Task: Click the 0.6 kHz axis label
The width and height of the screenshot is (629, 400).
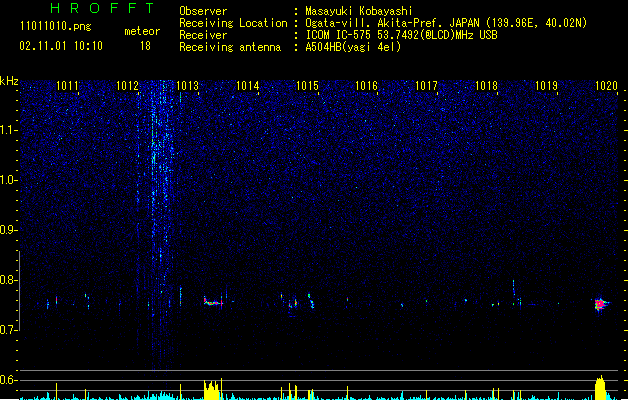Action: [x=8, y=380]
